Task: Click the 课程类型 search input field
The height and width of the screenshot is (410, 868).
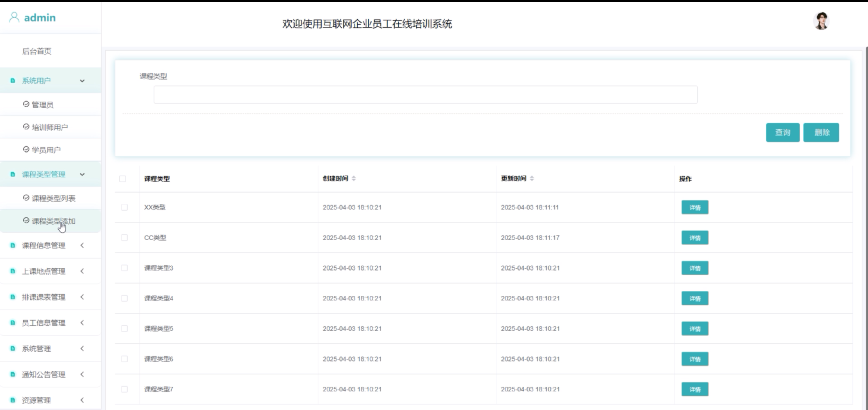Action: [425, 95]
